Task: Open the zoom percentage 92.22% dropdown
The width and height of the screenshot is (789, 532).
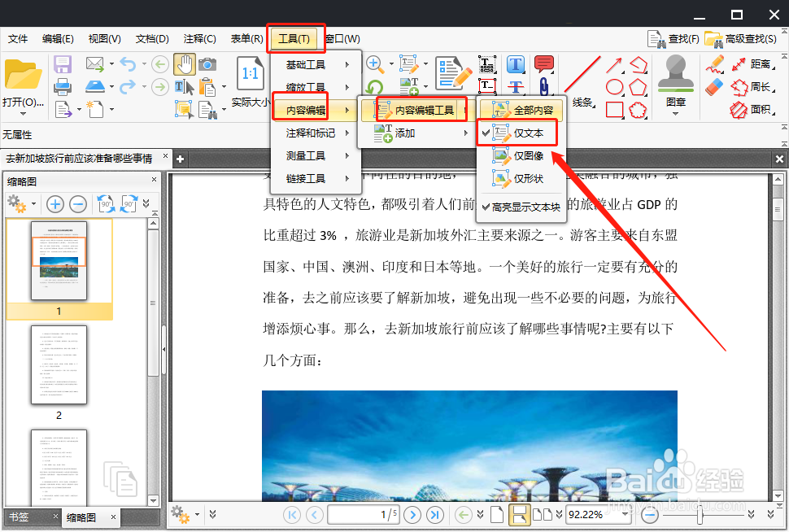Action: click(626, 514)
